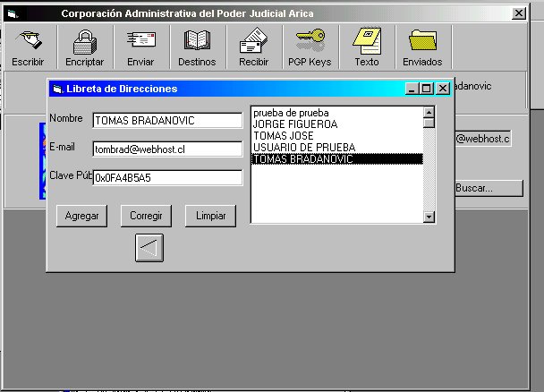Focus the E-mail input field

pos(167,149)
